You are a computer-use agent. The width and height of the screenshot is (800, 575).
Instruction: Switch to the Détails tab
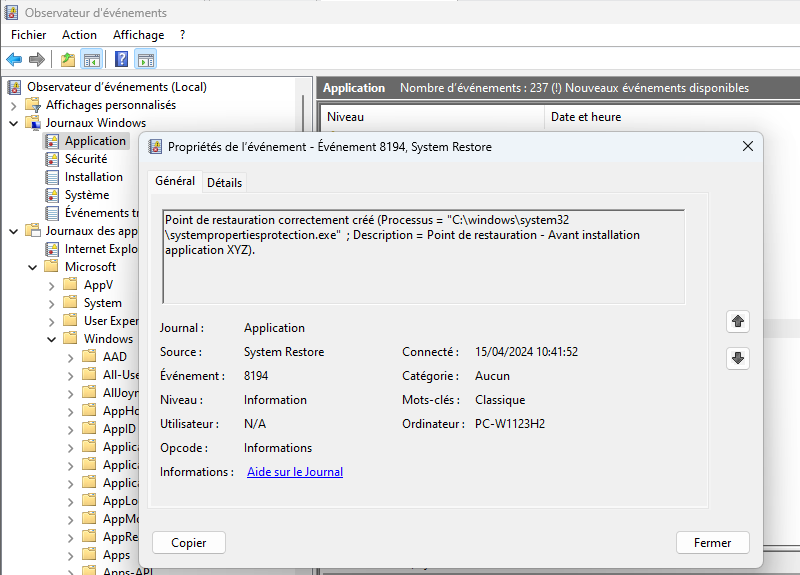(224, 183)
